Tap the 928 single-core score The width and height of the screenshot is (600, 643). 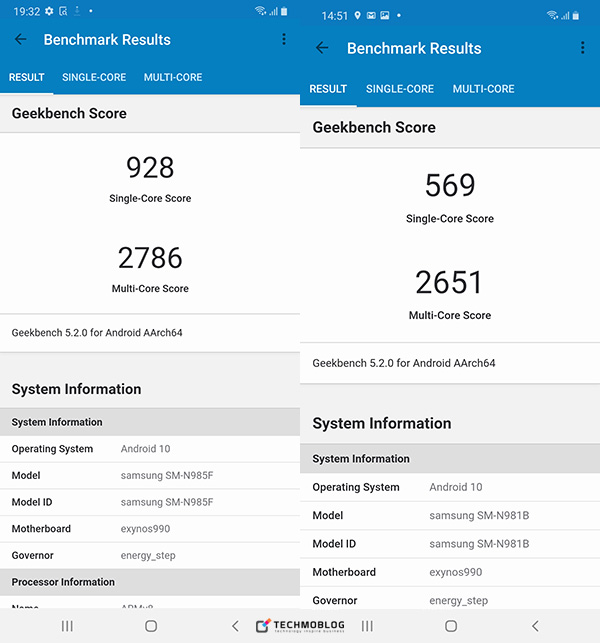click(x=150, y=168)
